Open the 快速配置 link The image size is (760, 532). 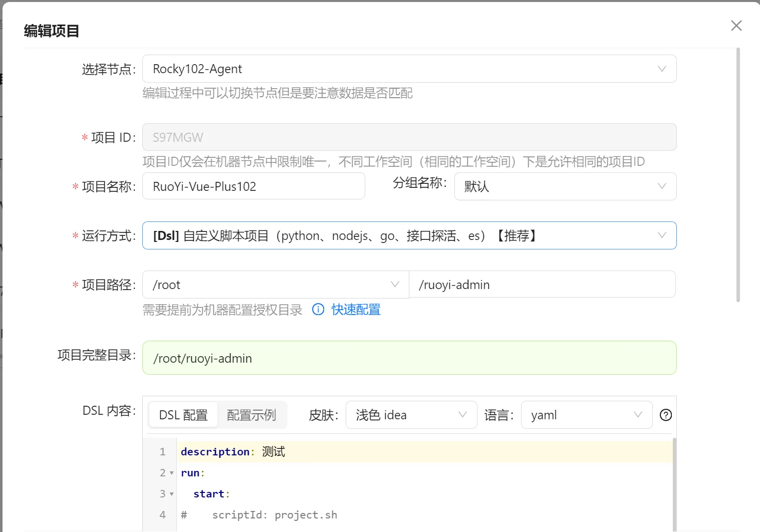pos(356,310)
